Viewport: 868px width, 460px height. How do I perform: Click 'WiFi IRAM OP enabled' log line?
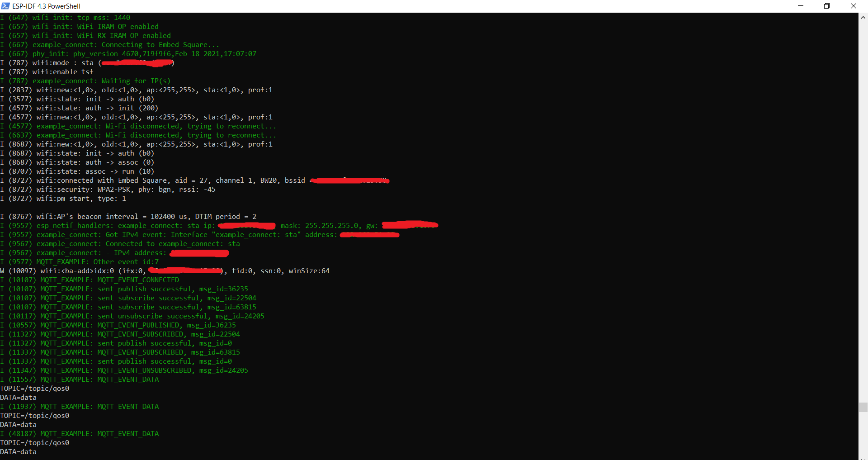pos(79,27)
